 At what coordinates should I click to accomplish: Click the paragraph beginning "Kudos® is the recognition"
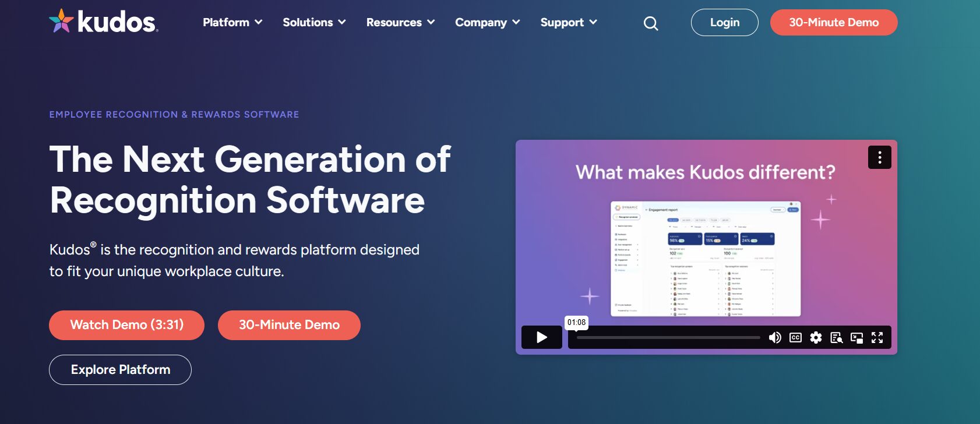coord(234,260)
